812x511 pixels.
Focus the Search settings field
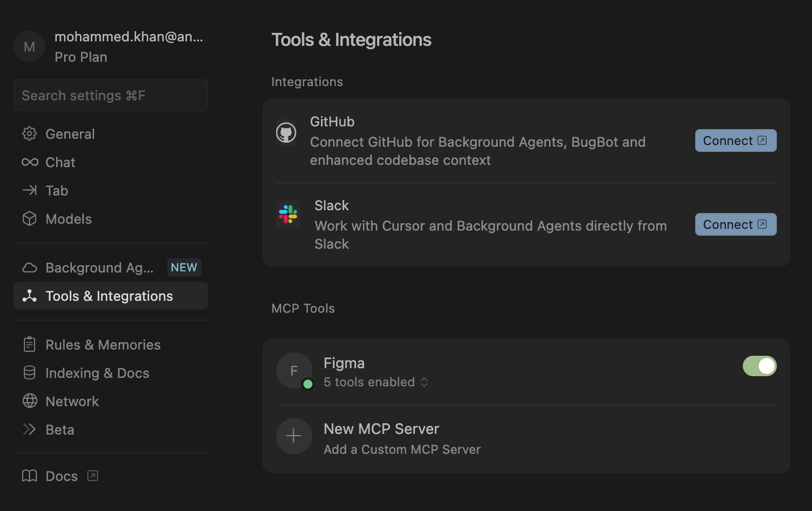(111, 95)
